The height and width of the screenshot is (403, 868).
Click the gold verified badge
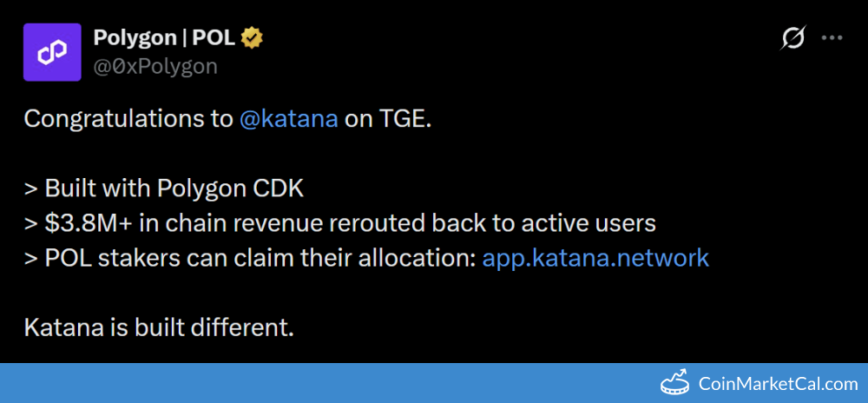(253, 38)
